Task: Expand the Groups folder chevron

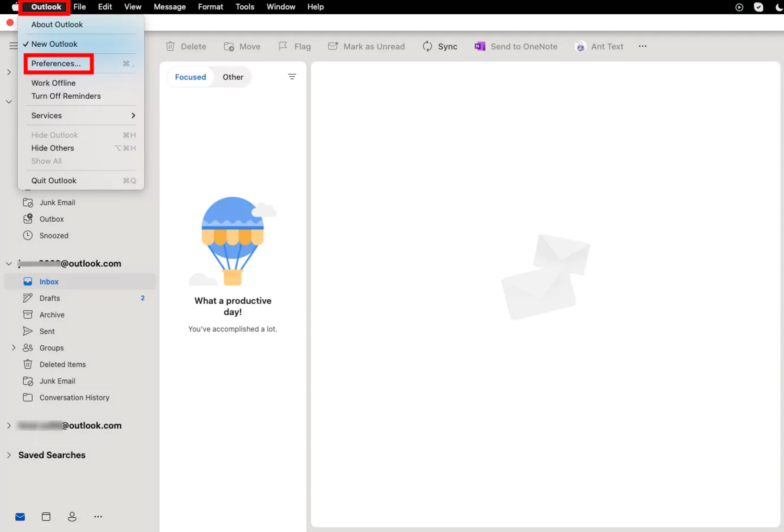Action: click(x=13, y=348)
